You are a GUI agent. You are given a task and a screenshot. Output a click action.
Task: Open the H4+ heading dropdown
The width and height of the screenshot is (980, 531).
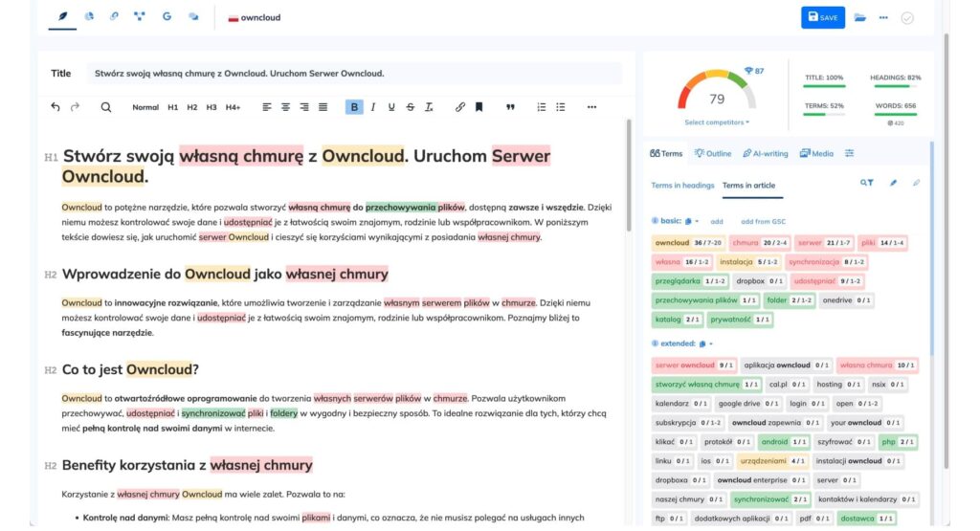pos(234,107)
